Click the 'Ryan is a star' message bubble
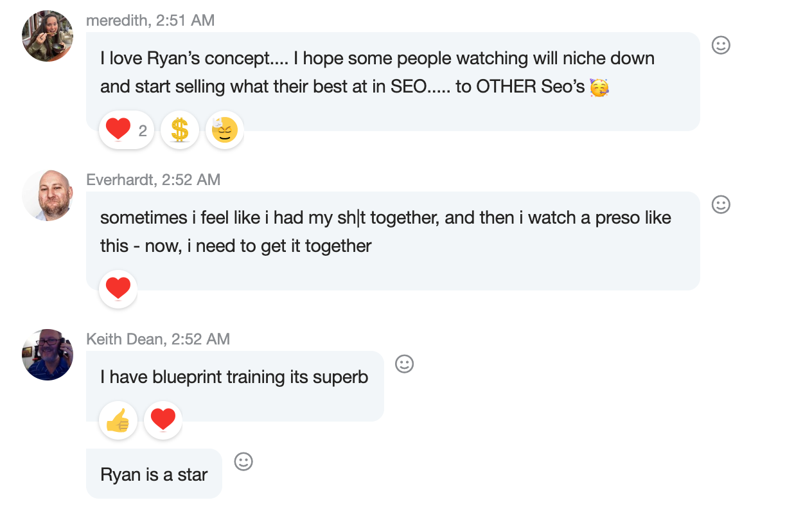 tap(154, 474)
